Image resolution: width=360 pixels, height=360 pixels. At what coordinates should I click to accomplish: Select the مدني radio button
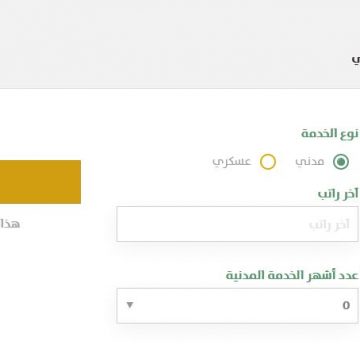341,162
